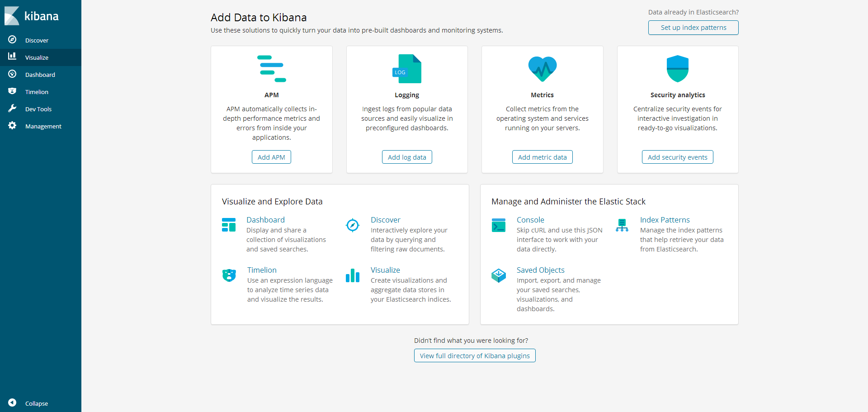Click the Add APM button
The height and width of the screenshot is (412, 868).
(x=271, y=157)
